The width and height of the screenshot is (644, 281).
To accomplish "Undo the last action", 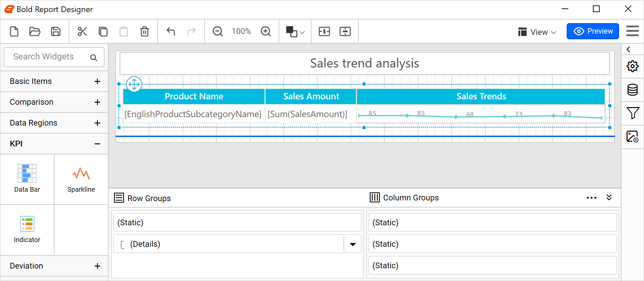I will click(x=171, y=32).
